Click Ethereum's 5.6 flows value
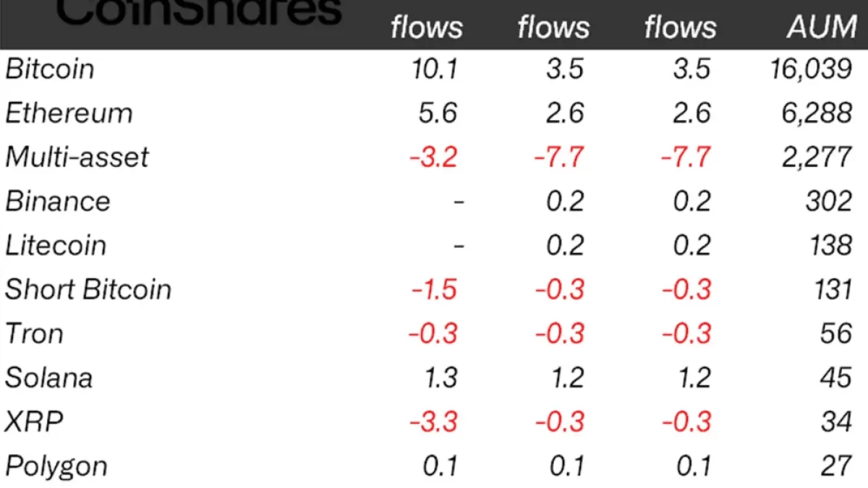868x488 pixels. (x=439, y=114)
